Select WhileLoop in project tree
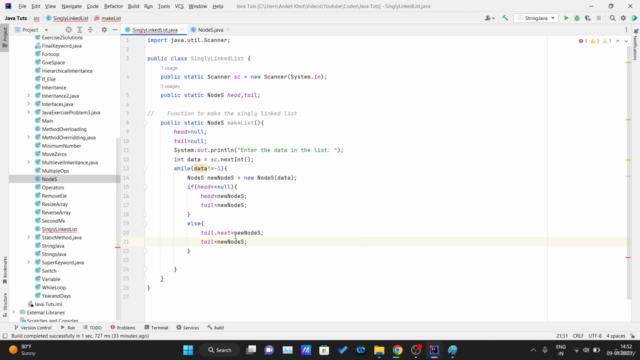 pyautogui.click(x=53, y=287)
